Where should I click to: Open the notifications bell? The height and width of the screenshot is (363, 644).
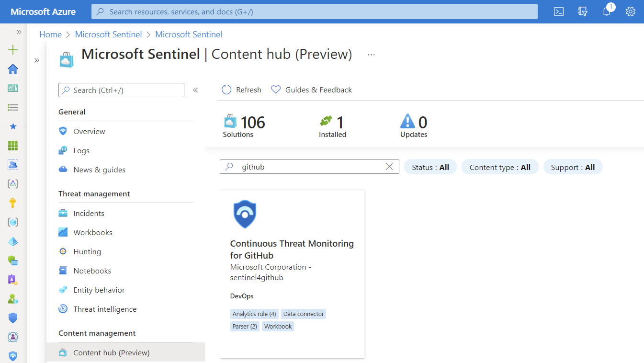point(607,11)
